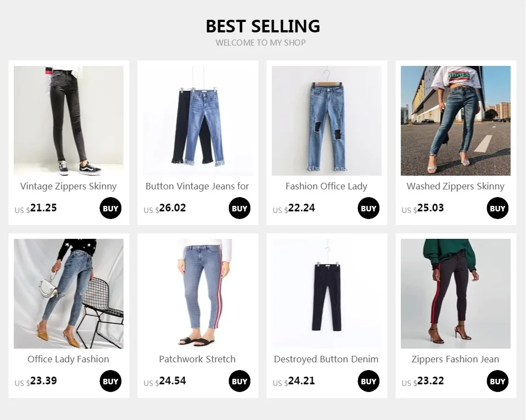Click BUY button for Button Vintage Jeans
Image resolution: width=526 pixels, height=420 pixels.
(239, 208)
